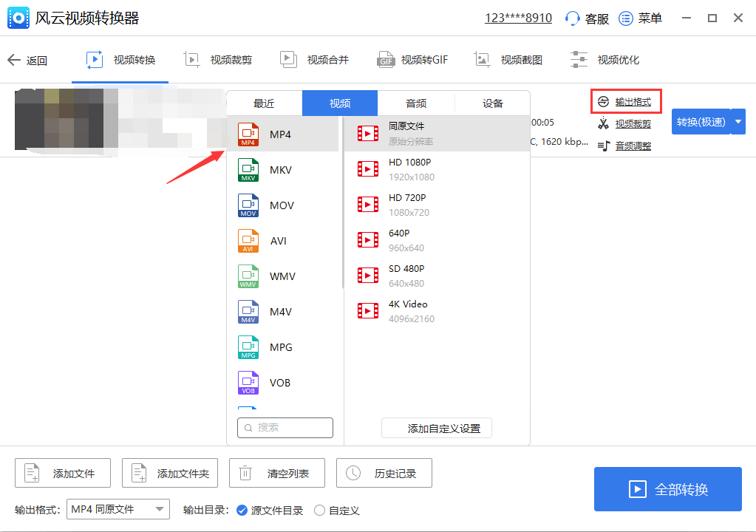Select the 音频 format tab

pyautogui.click(x=416, y=103)
